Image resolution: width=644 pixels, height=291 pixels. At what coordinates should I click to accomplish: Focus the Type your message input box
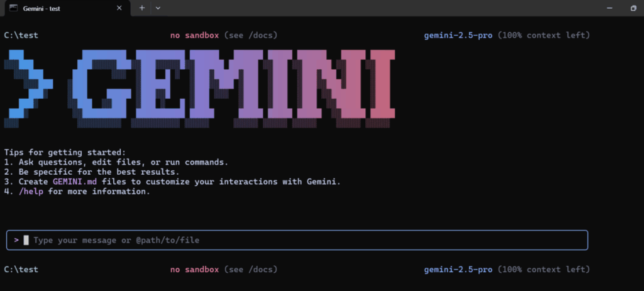tap(297, 240)
